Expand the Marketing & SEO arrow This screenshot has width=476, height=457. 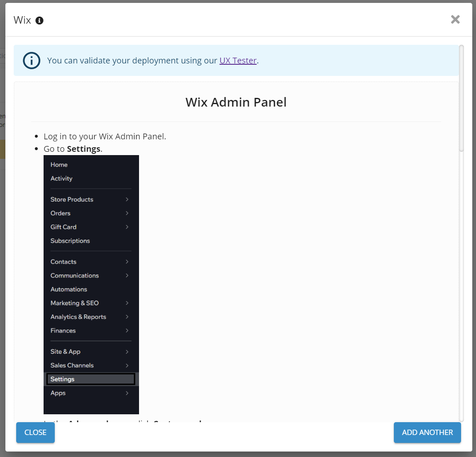click(x=127, y=303)
